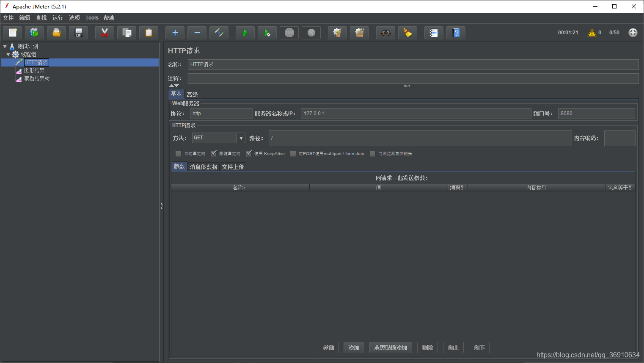Image resolution: width=644 pixels, height=363 pixels.
Task: Click the Clear results broom icon
Action: tap(337, 33)
